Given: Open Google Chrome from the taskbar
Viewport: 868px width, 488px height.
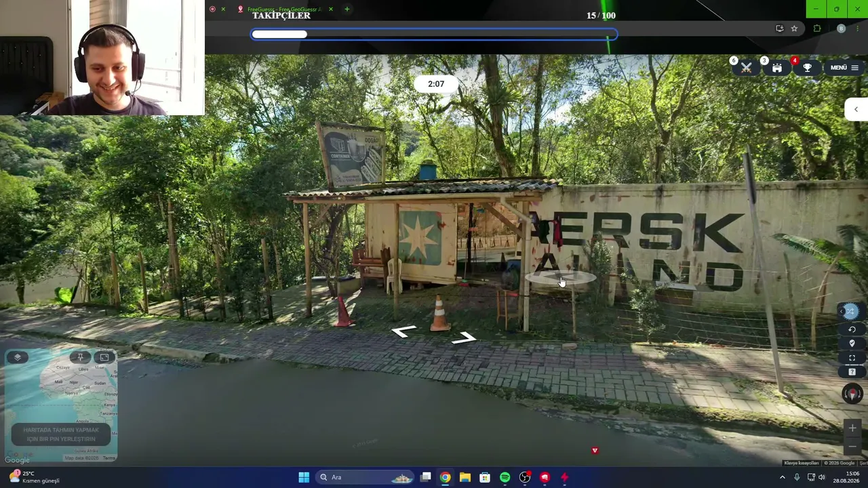Looking at the screenshot, I should click(x=445, y=477).
